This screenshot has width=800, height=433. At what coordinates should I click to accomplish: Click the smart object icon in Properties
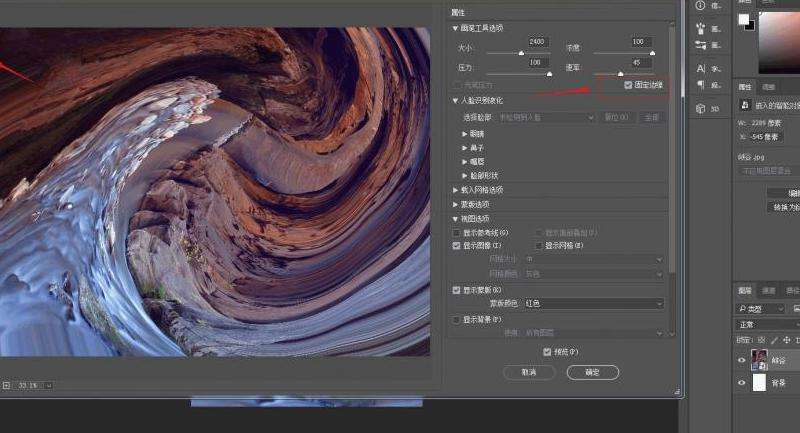745,105
